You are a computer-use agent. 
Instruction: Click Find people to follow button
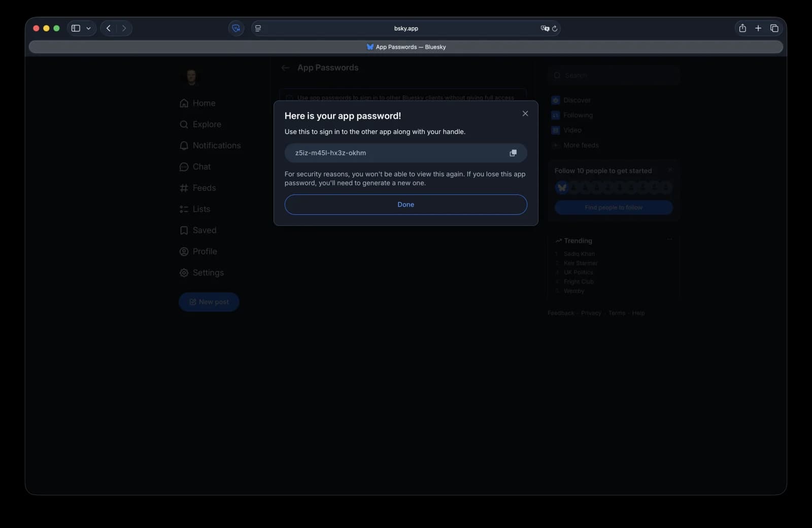tap(614, 208)
